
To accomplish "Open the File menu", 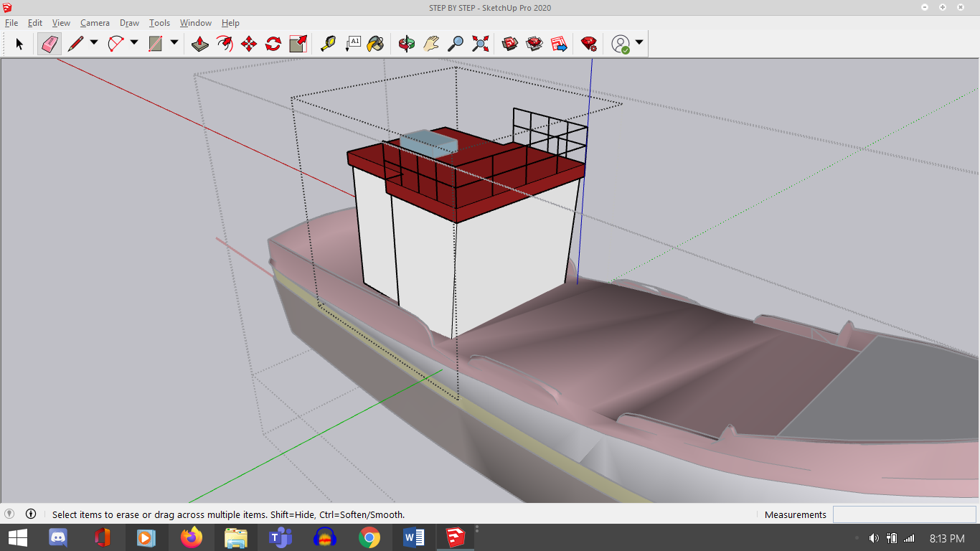I will click(x=11, y=23).
